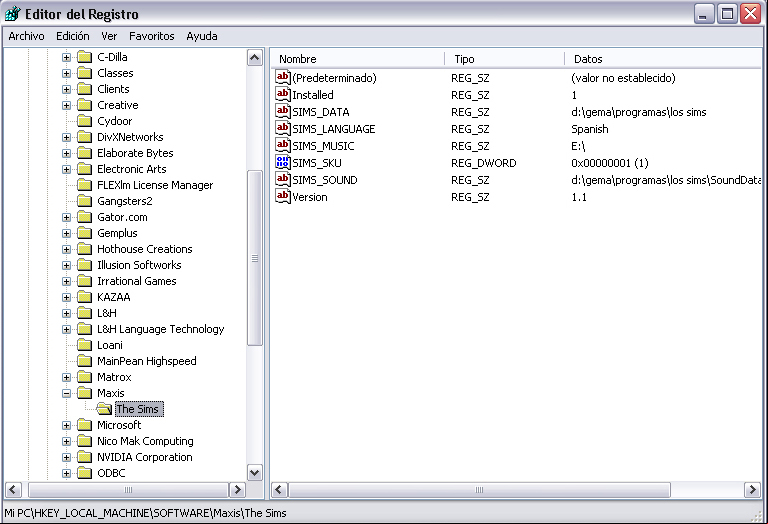Click the data 'd:\gema\programas\los sims'

pos(639,112)
